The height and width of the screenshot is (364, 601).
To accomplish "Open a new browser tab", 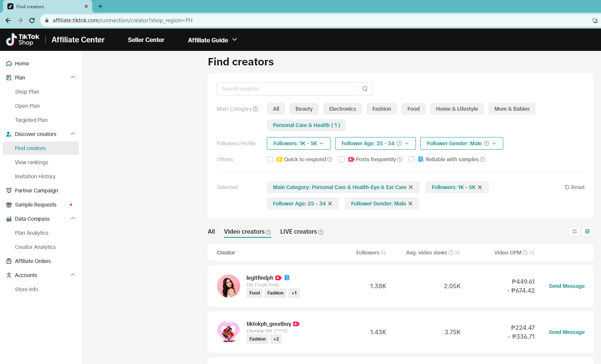I will point(100,6).
